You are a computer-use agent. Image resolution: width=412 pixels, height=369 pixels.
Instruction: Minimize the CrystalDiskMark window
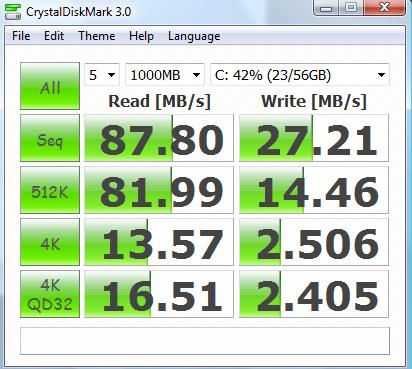(326, 8)
